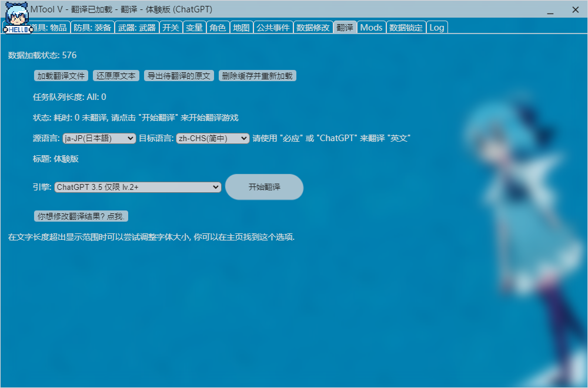Image resolution: width=588 pixels, height=388 pixels.
Task: Go to the 变量 tab
Action: point(194,28)
